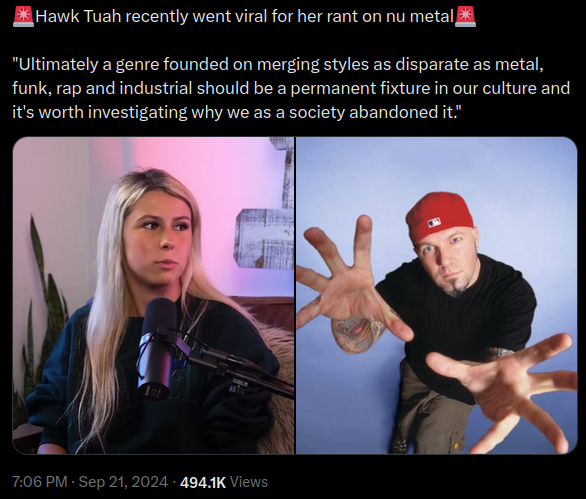
Task: Open the left photo with the podcast microphone
Action: [x=154, y=296]
